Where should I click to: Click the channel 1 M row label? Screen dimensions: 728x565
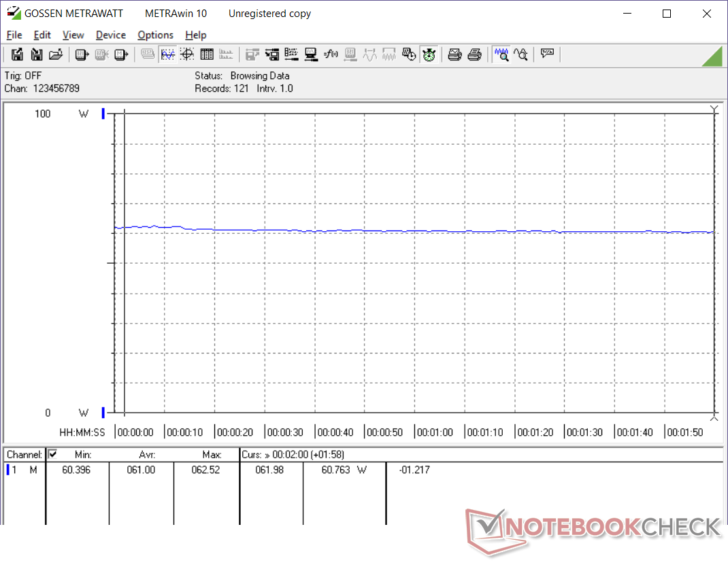point(24,470)
